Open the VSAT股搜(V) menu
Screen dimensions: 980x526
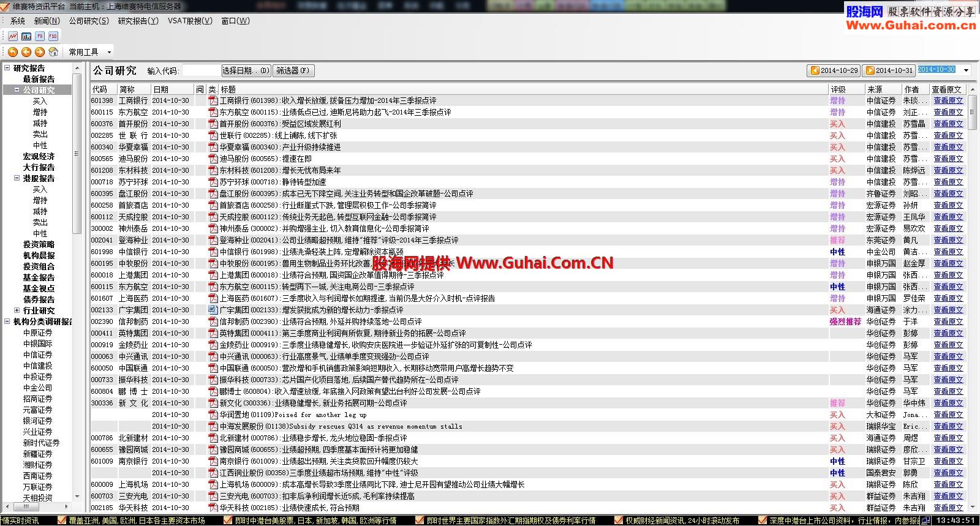click(190, 21)
